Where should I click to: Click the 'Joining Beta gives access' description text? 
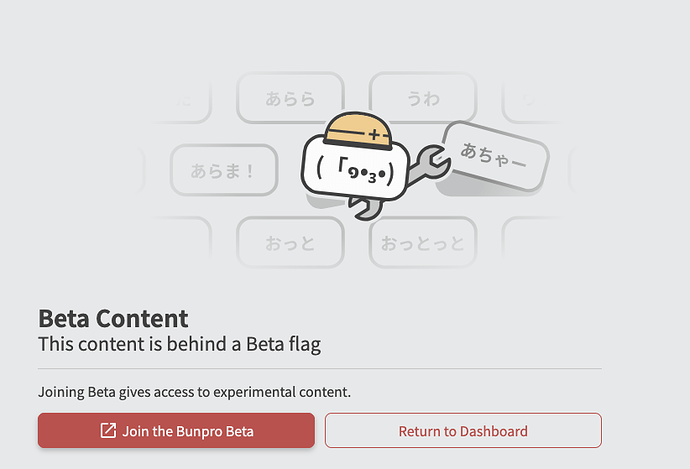(x=194, y=391)
